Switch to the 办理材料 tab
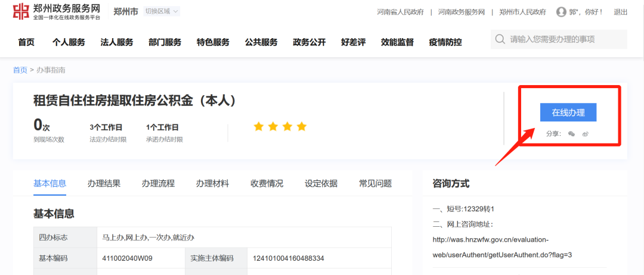Viewport: 644px width, 275px height. point(212,183)
